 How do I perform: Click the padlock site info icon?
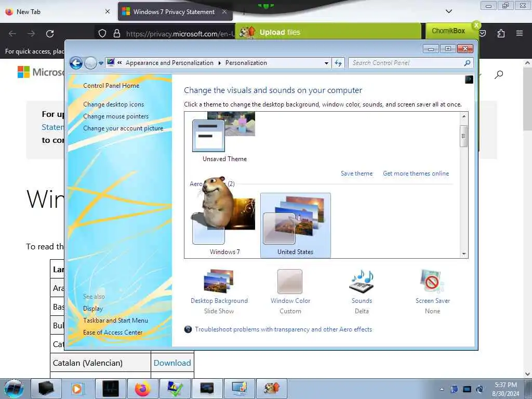point(117,34)
